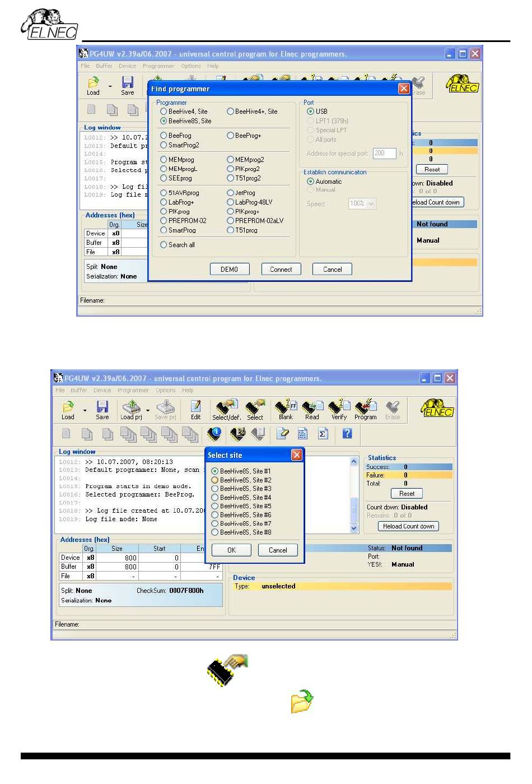This screenshot has height=784, width=532.
Task: Select BeeHive8S, Site #2 radio
Action: point(214,480)
